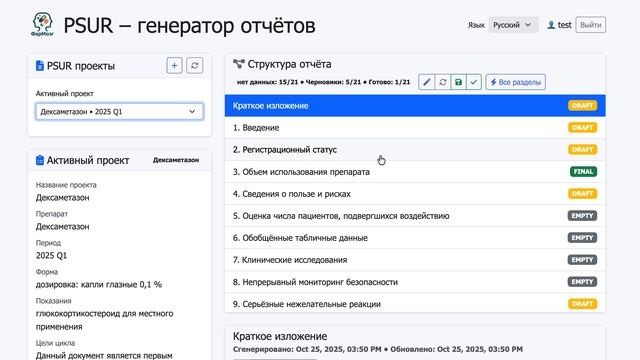Image resolution: width=640 pixels, height=360 pixels.
Task: Select the Краткое изложение section row
Action: coord(415,106)
